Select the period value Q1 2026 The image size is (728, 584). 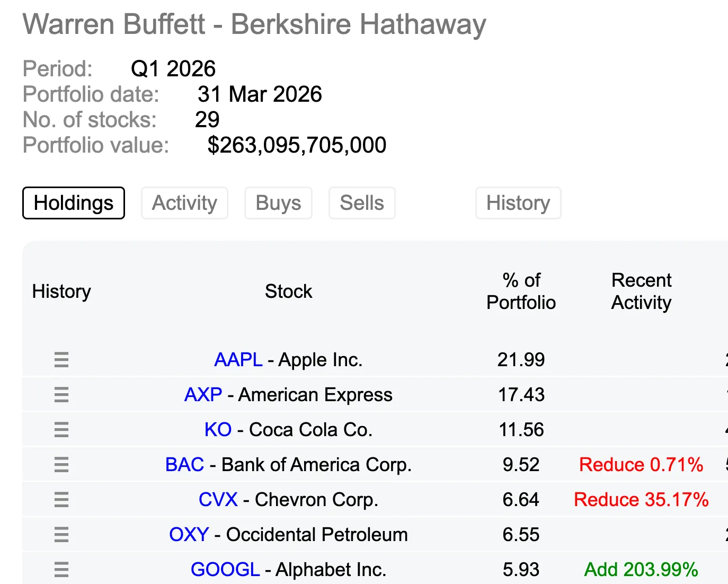pyautogui.click(x=173, y=69)
